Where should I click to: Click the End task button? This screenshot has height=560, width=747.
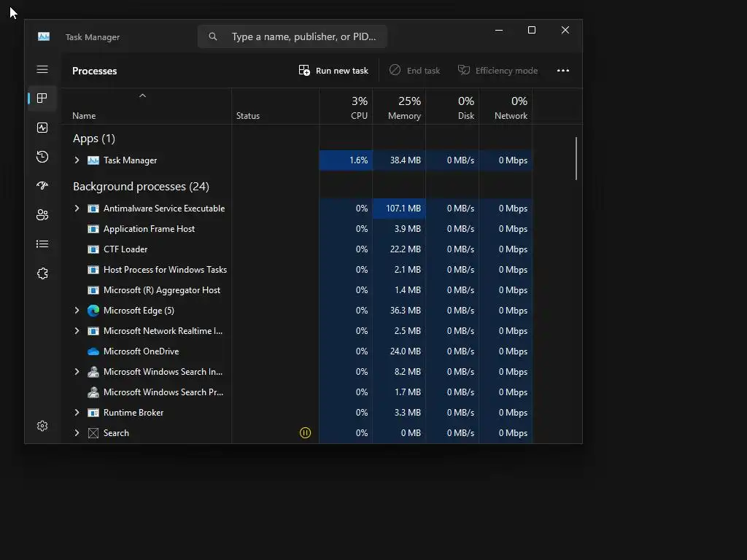click(x=414, y=71)
